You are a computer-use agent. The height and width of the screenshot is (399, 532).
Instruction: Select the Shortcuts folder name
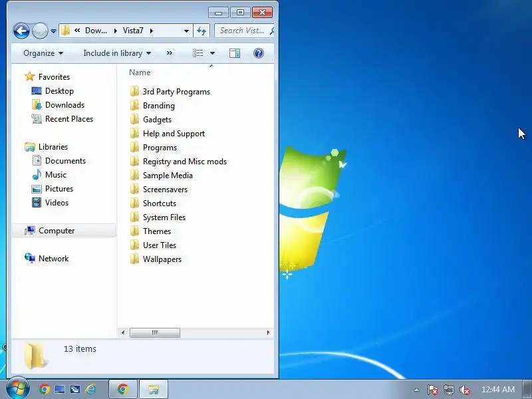tap(160, 203)
